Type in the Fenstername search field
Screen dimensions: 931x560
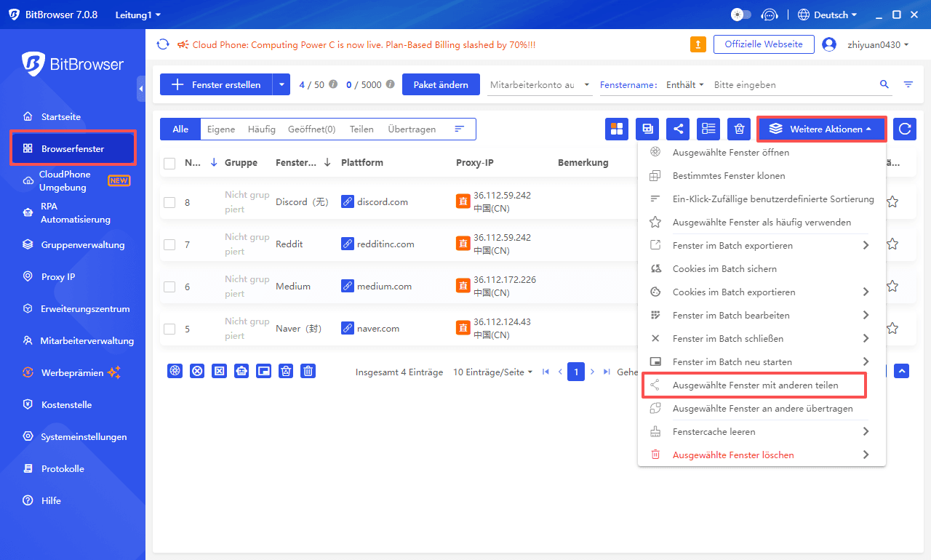tap(800, 84)
